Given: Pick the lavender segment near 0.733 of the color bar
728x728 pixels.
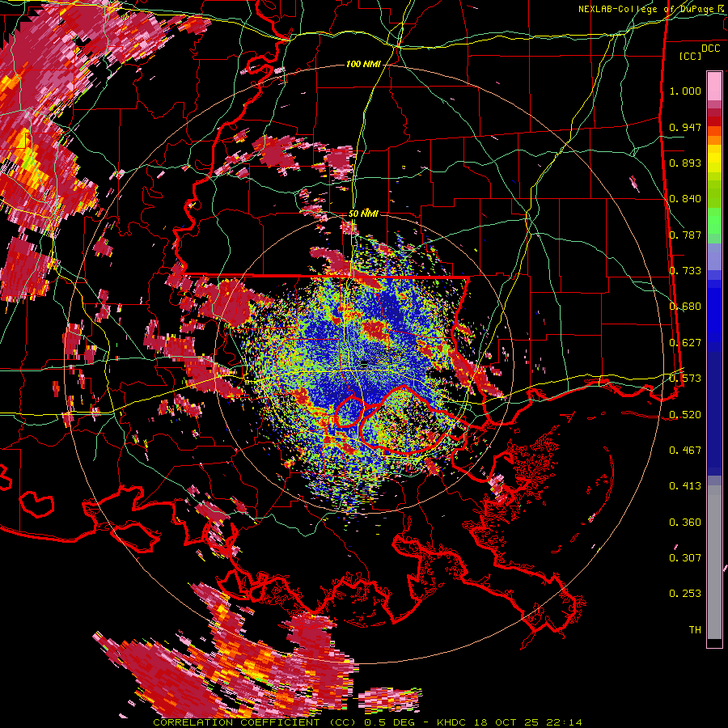Looking at the screenshot, I should [x=714, y=257].
